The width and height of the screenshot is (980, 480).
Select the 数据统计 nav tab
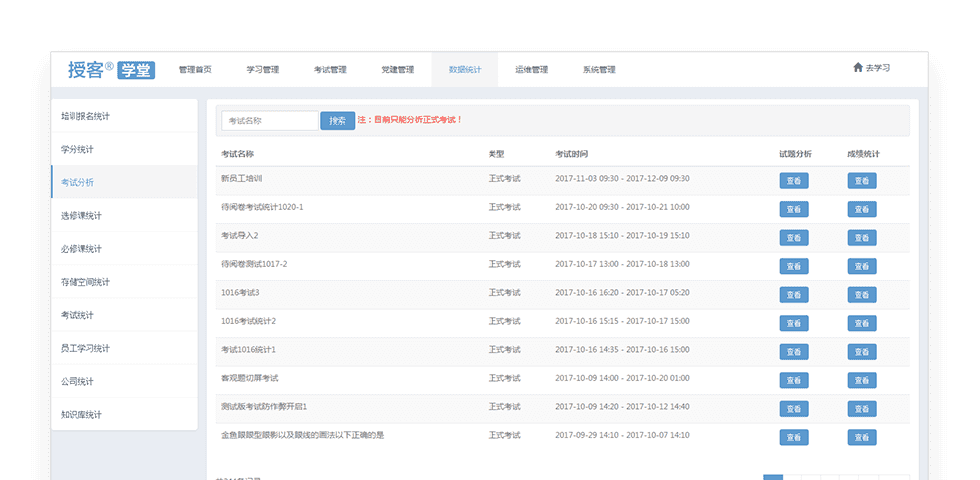click(465, 69)
